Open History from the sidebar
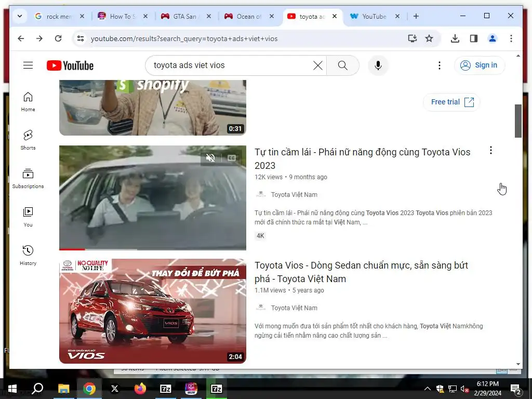Viewport: 532px width, 399px height. (x=28, y=256)
